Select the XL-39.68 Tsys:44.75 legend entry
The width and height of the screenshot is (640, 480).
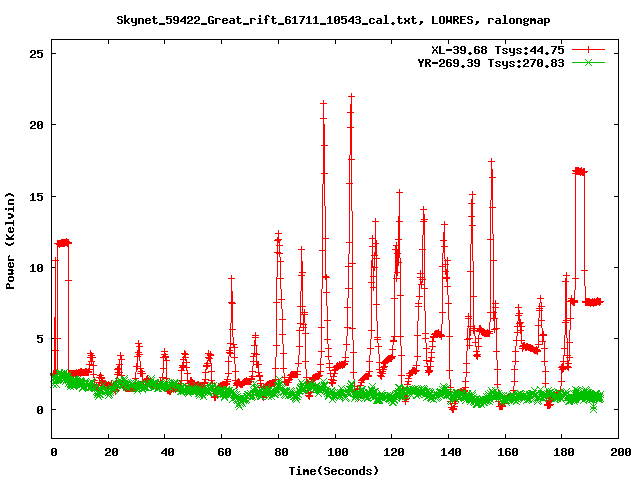click(x=498, y=50)
